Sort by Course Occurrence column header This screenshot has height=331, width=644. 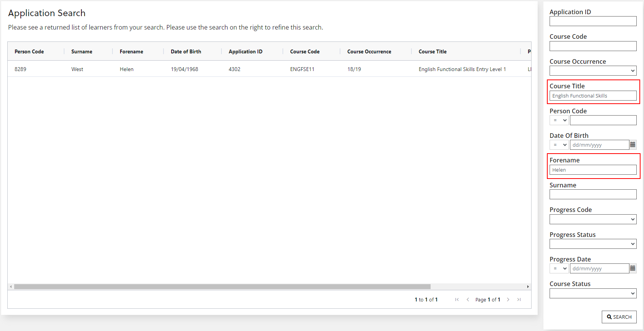pyautogui.click(x=369, y=51)
